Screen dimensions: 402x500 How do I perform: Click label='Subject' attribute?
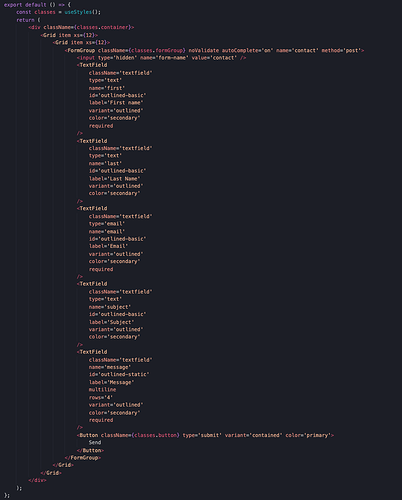coord(111,322)
